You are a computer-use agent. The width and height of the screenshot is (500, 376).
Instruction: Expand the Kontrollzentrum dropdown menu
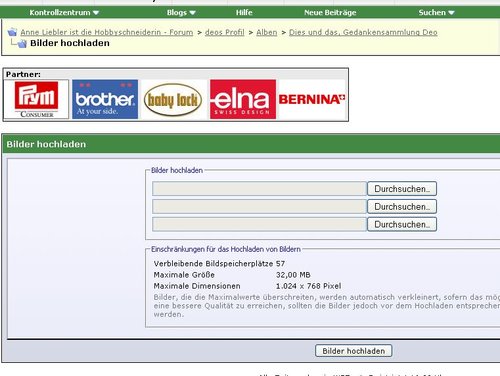(x=64, y=13)
